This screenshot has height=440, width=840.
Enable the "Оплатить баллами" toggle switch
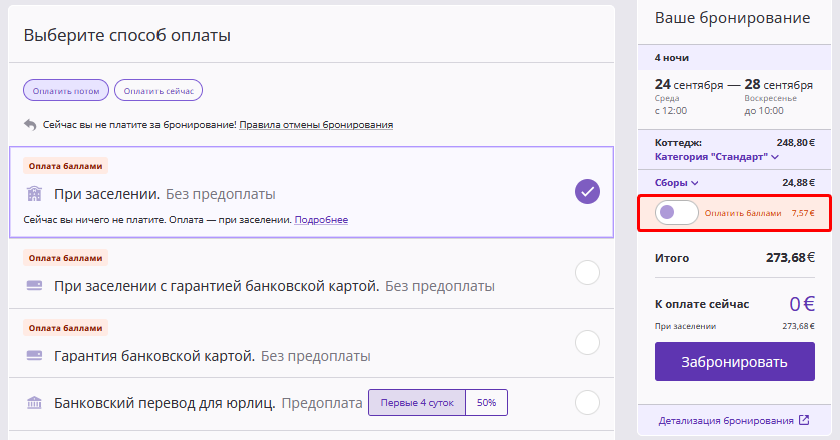click(677, 213)
